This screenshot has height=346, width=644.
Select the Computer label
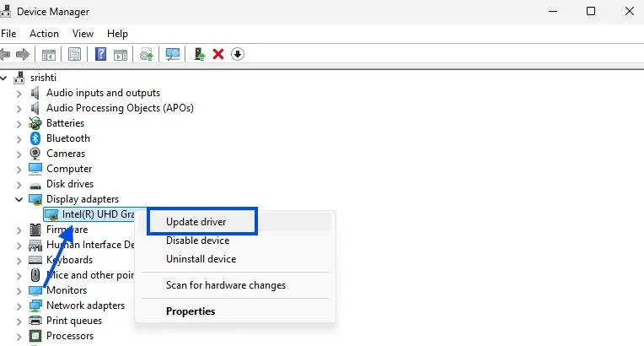(69, 169)
